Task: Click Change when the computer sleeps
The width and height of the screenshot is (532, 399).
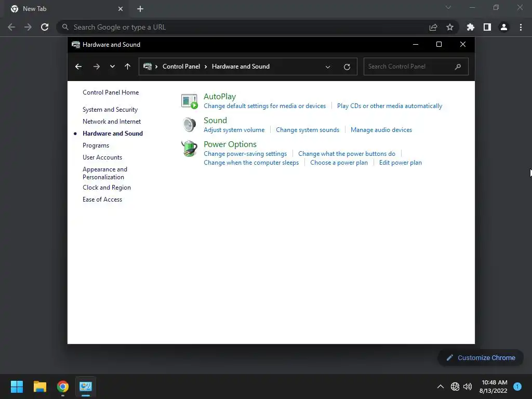Action: [251, 163]
